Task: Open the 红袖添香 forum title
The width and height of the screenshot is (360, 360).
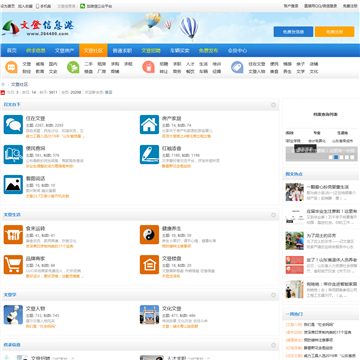Action: pos(172,148)
